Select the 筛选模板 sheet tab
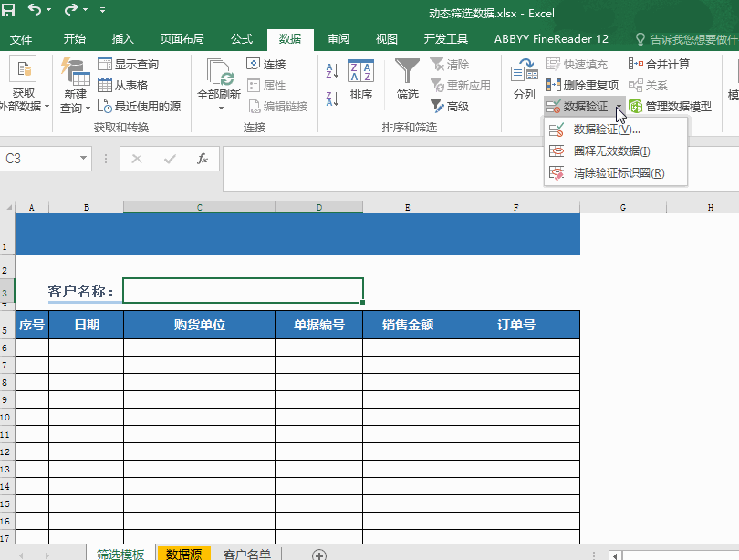This screenshot has width=739, height=560. point(120,554)
